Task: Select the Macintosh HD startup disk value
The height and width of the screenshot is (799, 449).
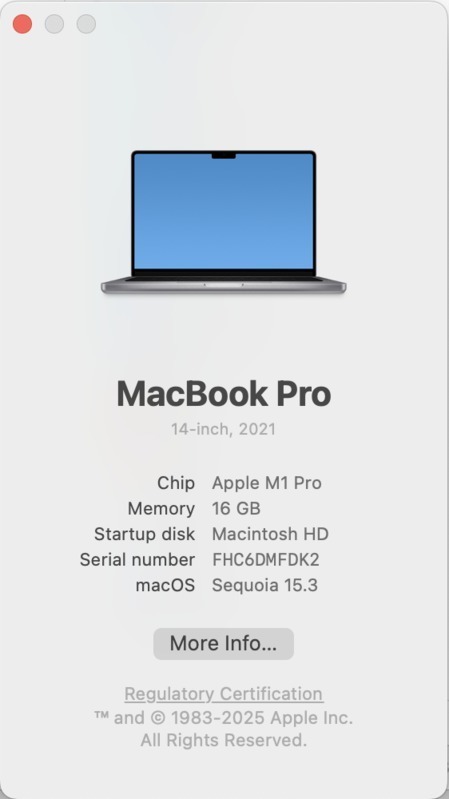Action: pos(270,534)
